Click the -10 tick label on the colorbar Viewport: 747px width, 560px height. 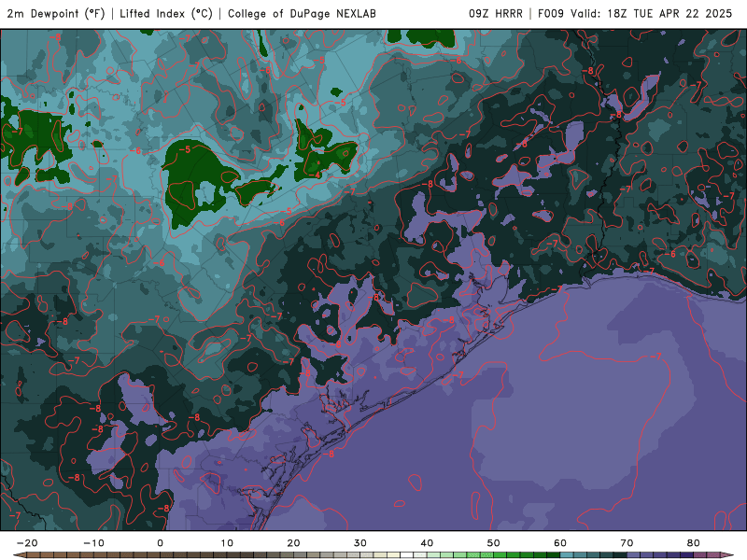[93, 543]
